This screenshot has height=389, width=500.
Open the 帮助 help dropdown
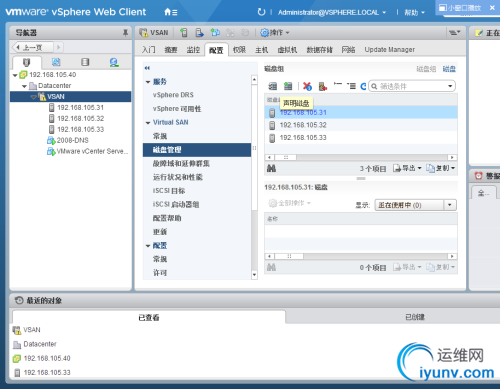[414, 13]
